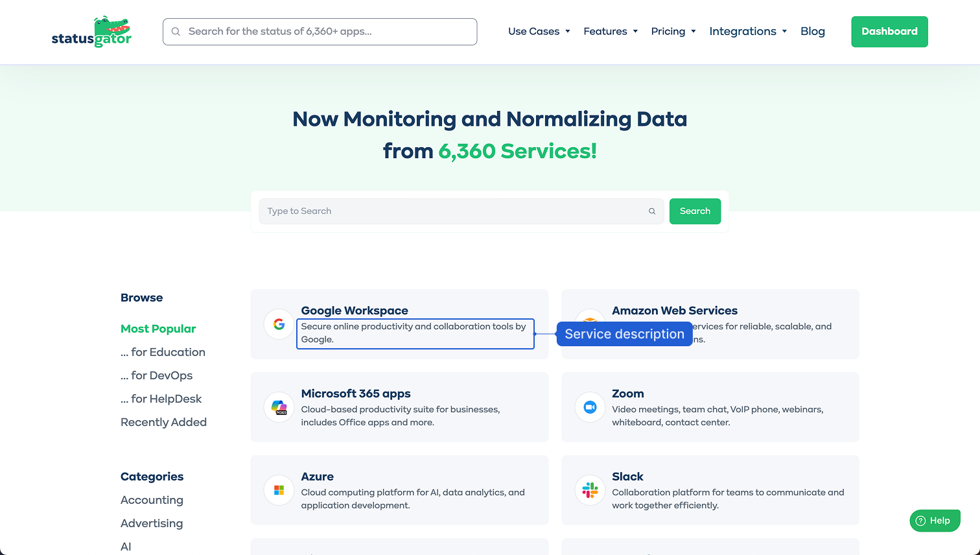This screenshot has width=980, height=555.
Task: Browse services for DevOps
Action: [156, 375]
